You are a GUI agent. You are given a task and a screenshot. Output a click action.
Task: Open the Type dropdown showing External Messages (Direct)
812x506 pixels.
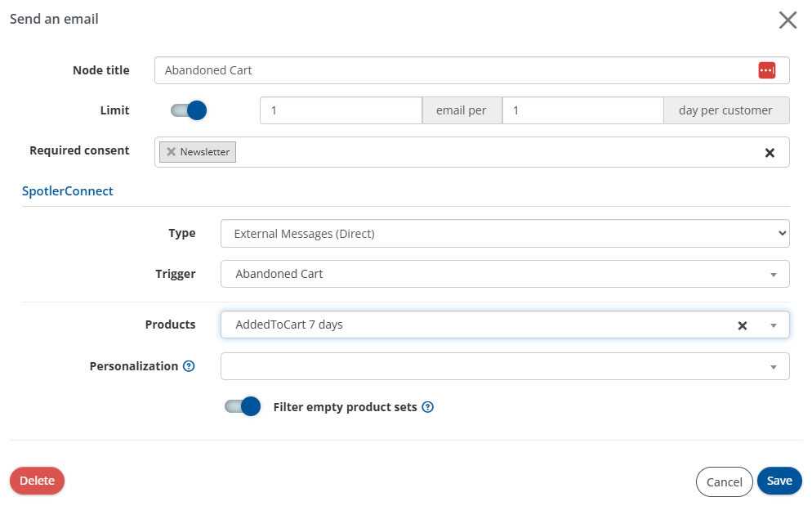pyautogui.click(x=504, y=233)
